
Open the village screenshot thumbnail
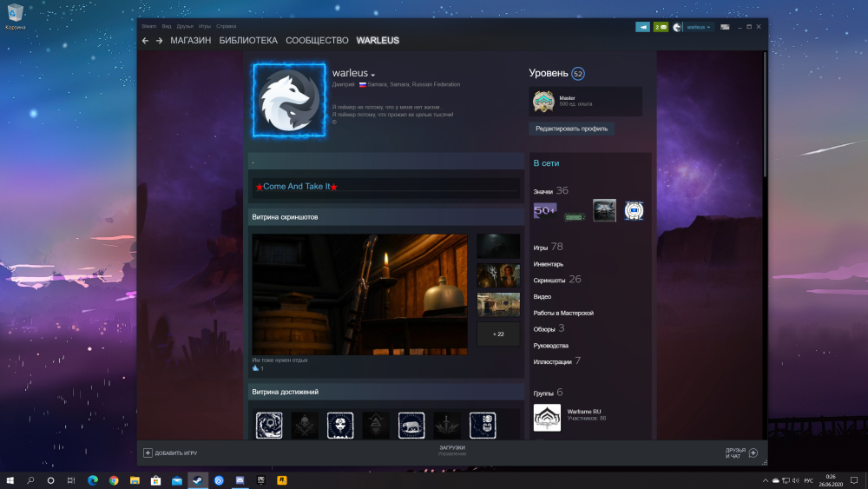click(498, 305)
